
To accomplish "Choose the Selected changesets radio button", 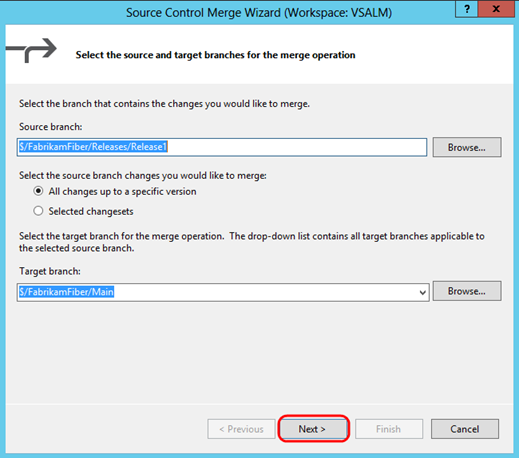I will [x=38, y=211].
